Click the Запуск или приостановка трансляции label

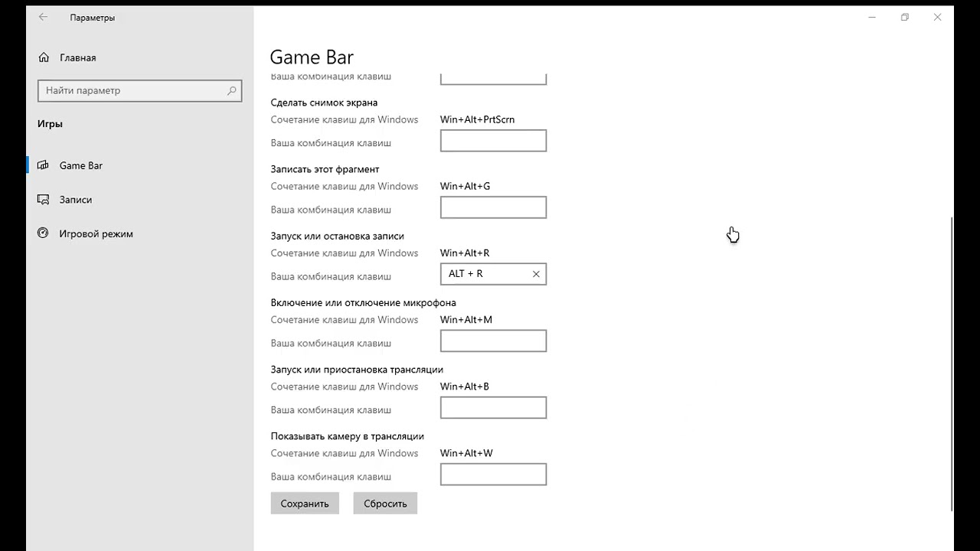tap(357, 370)
